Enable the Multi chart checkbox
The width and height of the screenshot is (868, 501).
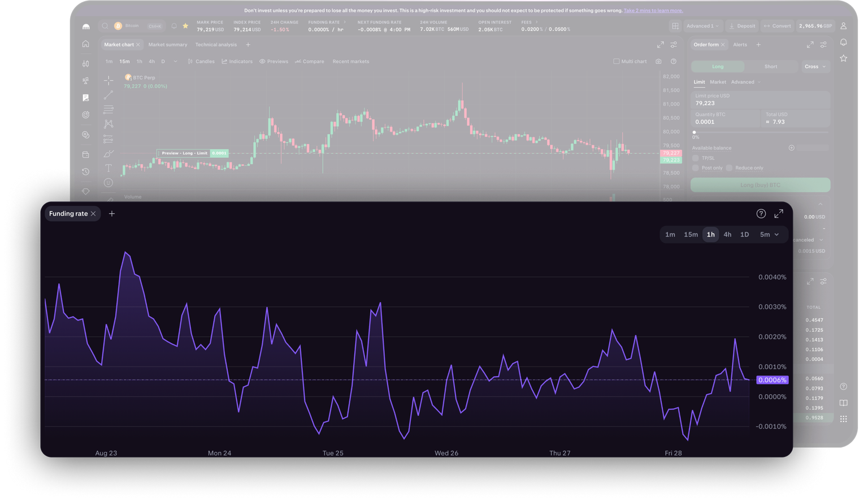pyautogui.click(x=617, y=61)
